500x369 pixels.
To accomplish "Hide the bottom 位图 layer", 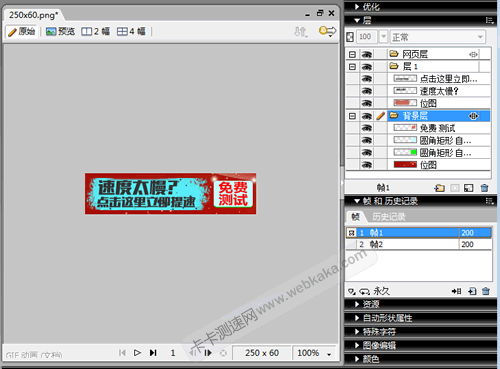I will [x=367, y=165].
